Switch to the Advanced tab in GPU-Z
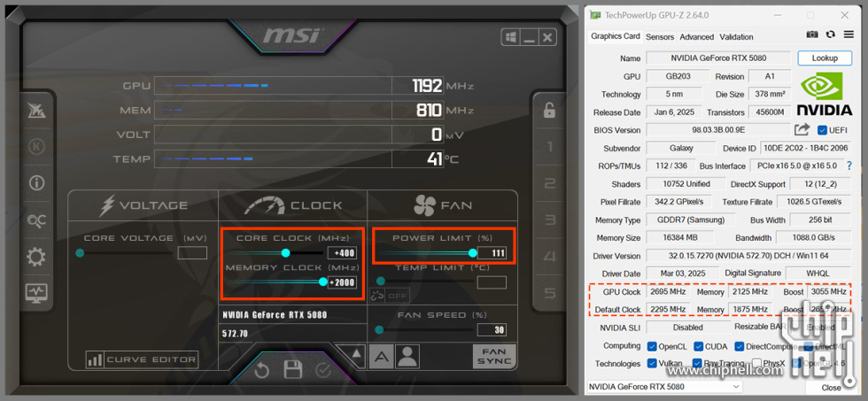 point(696,36)
